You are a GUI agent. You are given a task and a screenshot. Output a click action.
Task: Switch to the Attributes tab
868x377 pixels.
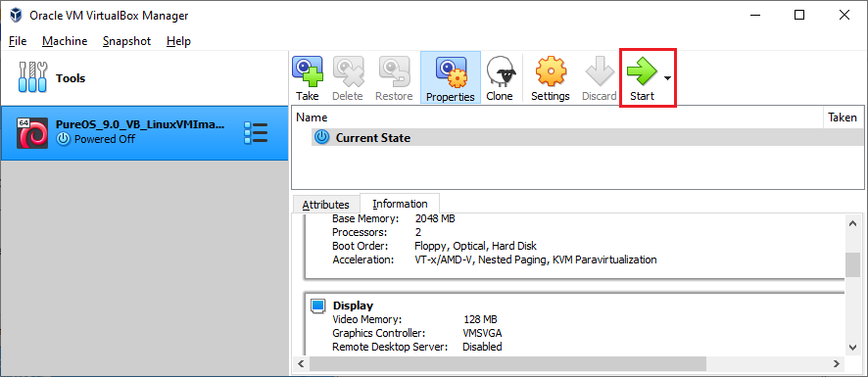325,205
